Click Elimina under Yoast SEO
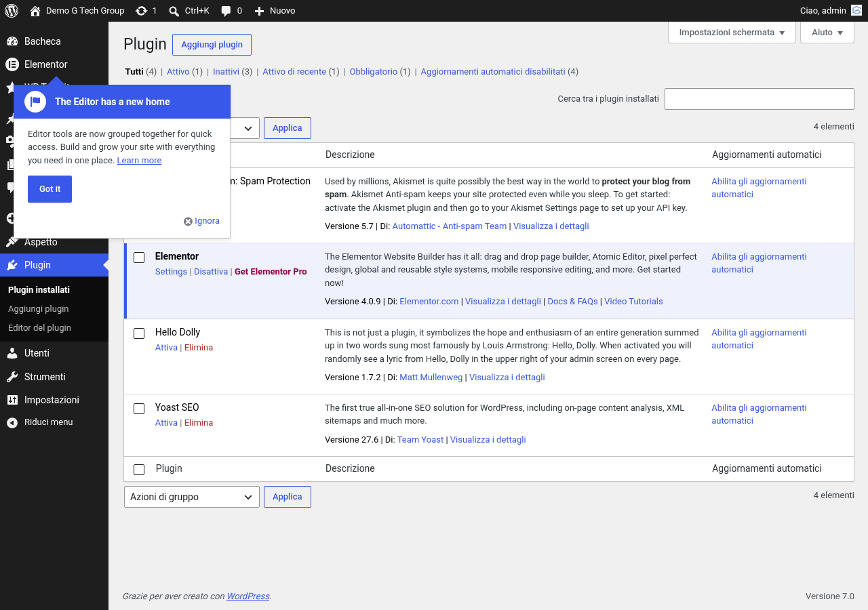The image size is (868, 610). tap(199, 423)
